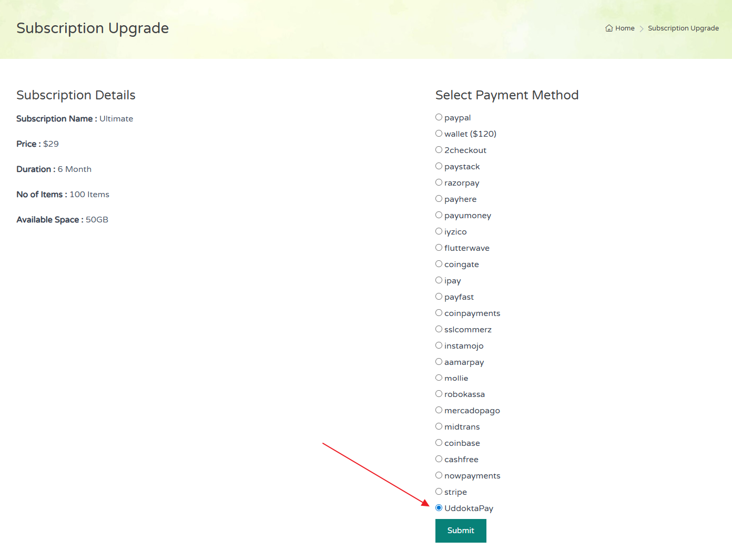Screen dimensions: 732x560
Task: Pick mollie payment radio button
Action: [x=439, y=378]
